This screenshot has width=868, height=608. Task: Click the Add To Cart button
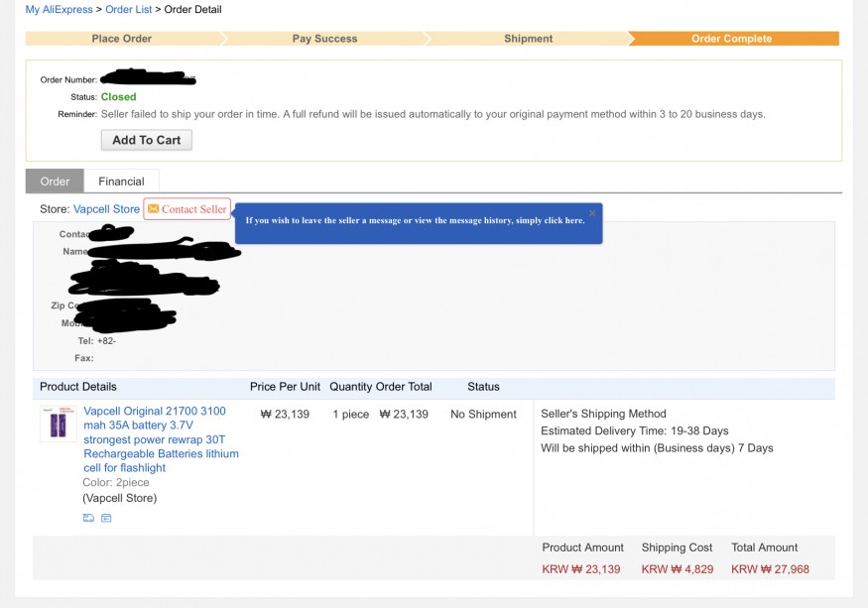point(147,140)
